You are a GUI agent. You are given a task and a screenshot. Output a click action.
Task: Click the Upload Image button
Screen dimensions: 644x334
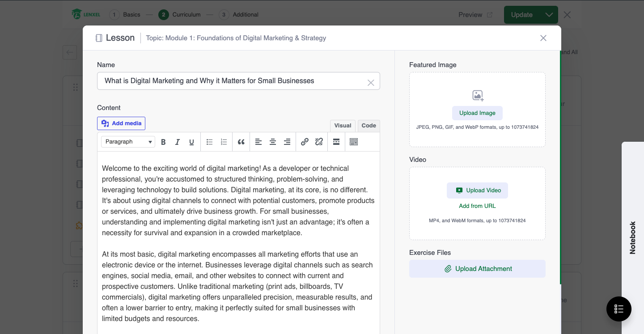coord(477,113)
